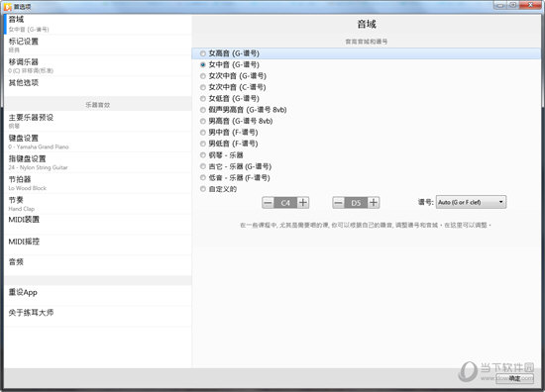Click the app icon in title bar
This screenshot has width=545, height=392.
(8, 7)
